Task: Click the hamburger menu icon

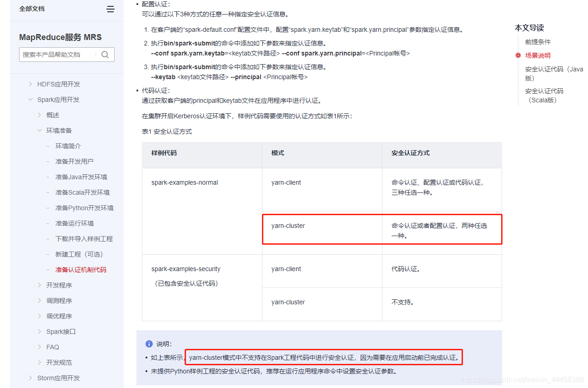Action: click(111, 9)
